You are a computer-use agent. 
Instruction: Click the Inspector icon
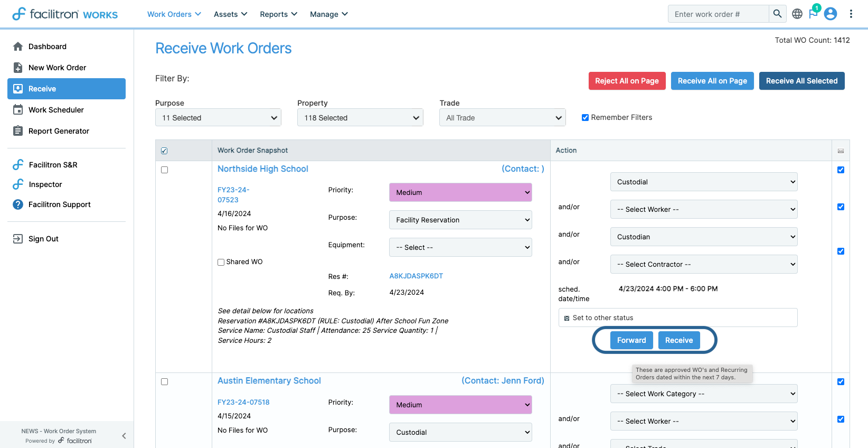click(x=18, y=184)
